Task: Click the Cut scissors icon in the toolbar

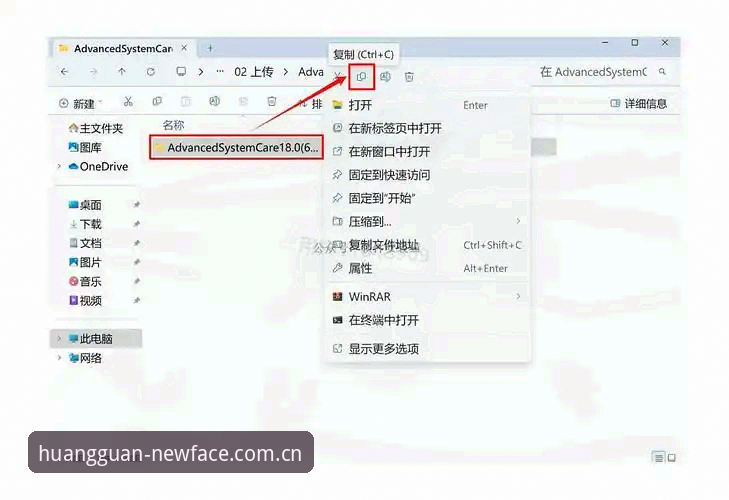Action: click(128, 101)
